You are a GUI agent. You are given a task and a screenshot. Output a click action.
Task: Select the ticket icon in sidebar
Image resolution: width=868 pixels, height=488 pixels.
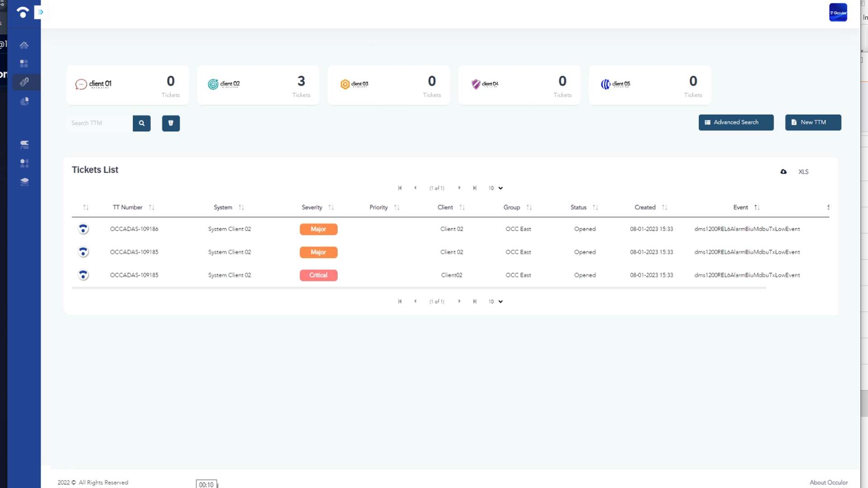point(24,82)
